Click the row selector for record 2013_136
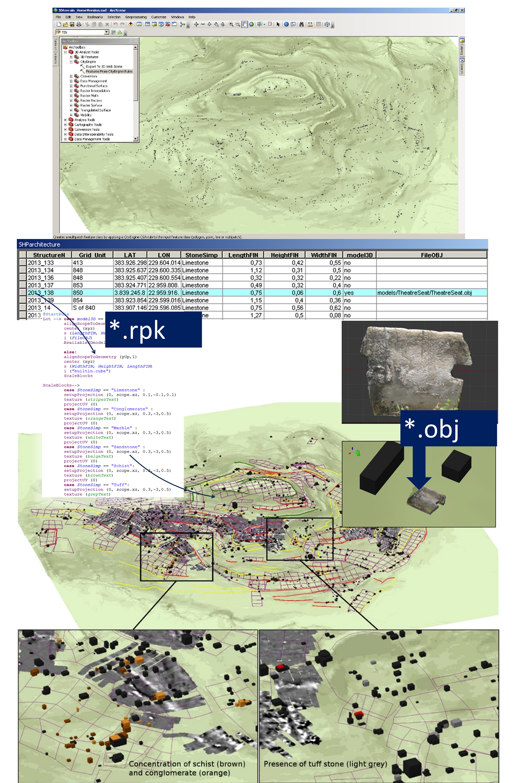The height and width of the screenshot is (783, 532). [23, 278]
